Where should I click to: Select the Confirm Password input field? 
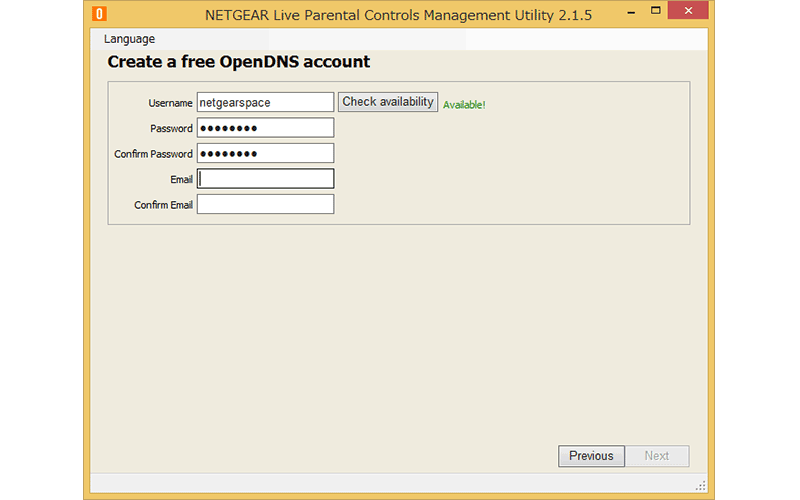pyautogui.click(x=265, y=153)
